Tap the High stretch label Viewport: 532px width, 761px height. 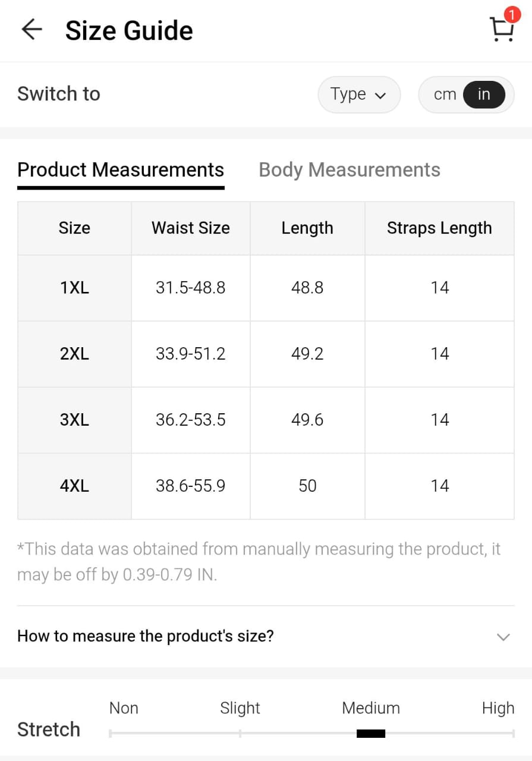point(498,708)
